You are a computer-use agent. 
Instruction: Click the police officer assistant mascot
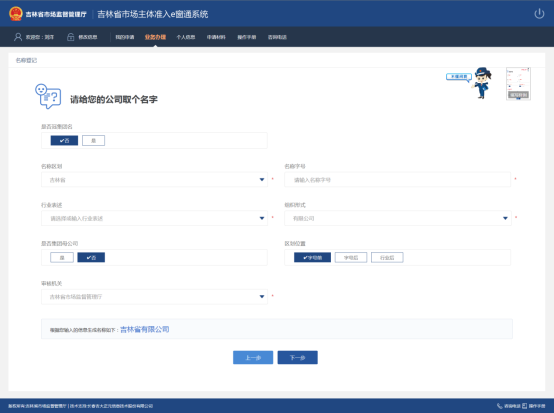tap(482, 83)
